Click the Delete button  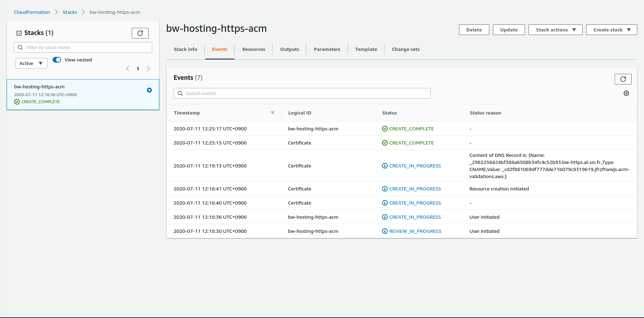[474, 30]
